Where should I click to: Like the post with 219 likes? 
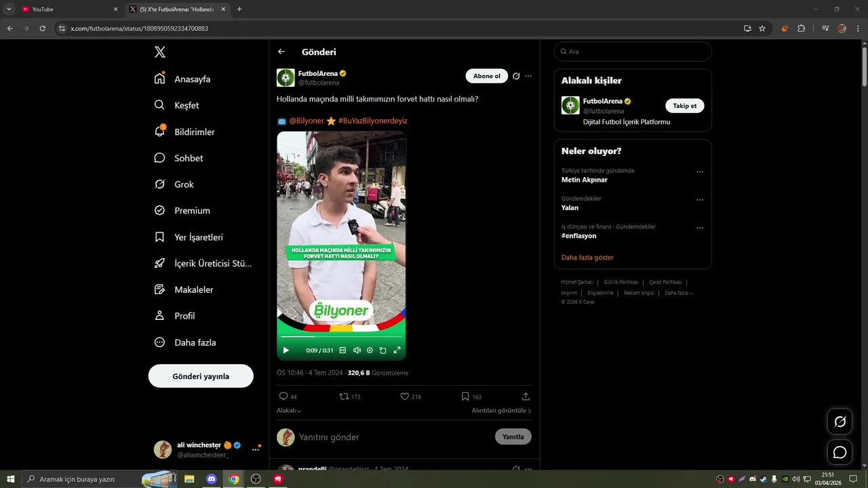404,396
